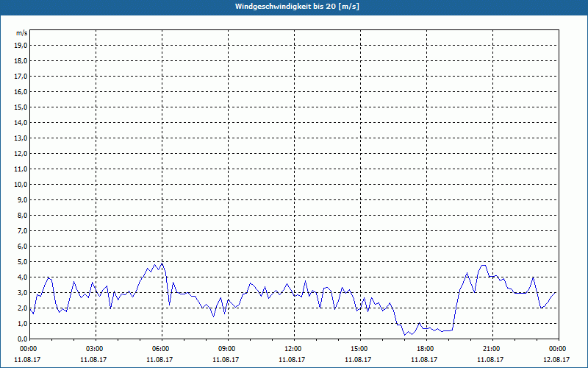Select the 18:00 time label
Viewport: 588px width, 368px height.
pyautogui.click(x=426, y=348)
